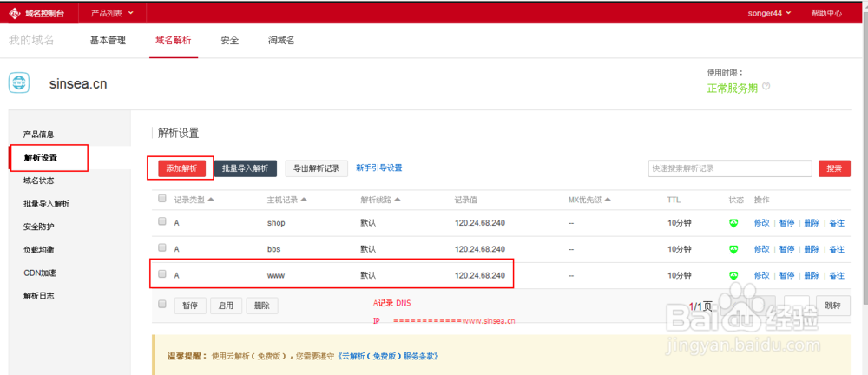Click the globe icon beside sinsea.cn
The image size is (868, 375).
click(x=19, y=83)
